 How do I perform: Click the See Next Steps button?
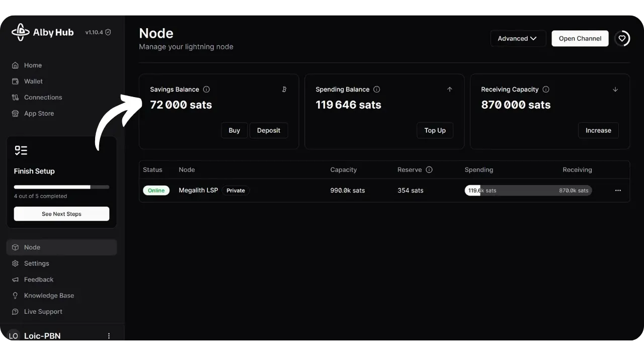[61, 214]
